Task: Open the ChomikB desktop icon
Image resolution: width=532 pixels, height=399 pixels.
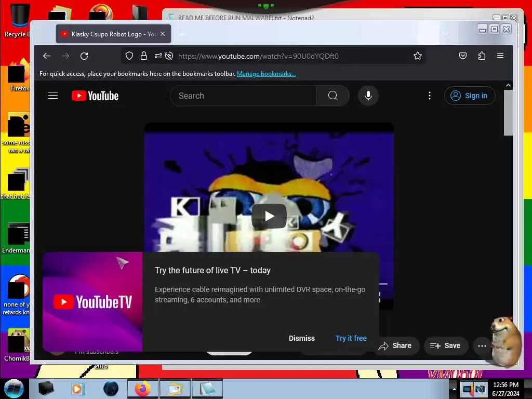Action: [x=17, y=345]
